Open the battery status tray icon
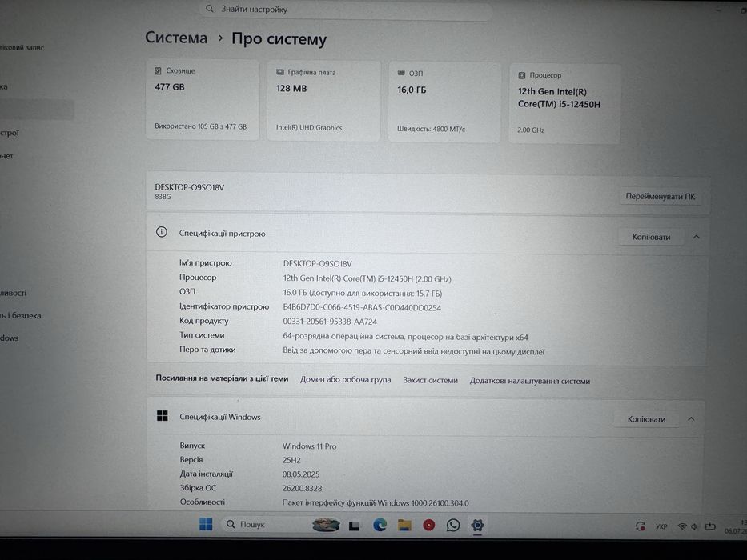The image size is (747, 560). coord(710,526)
